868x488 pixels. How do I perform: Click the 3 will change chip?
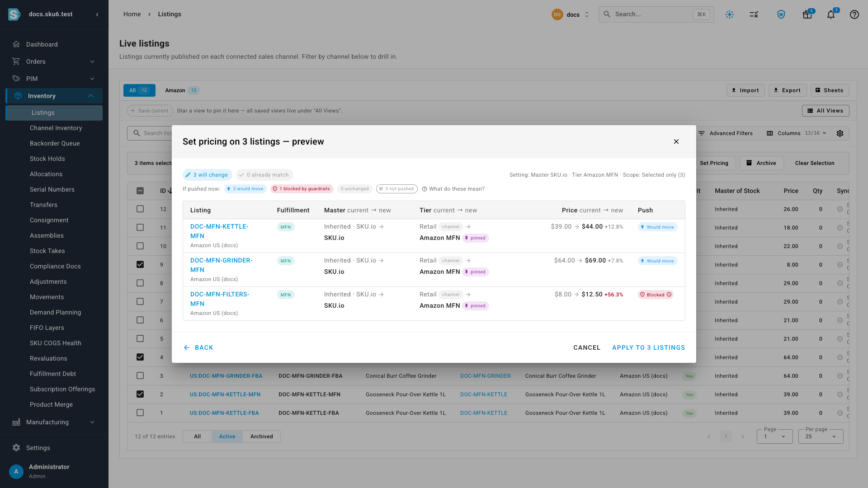coord(207,175)
